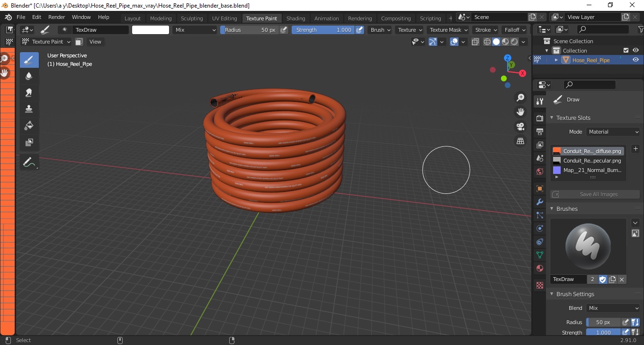644x345 pixels.
Task: Select the Clone stamp tool
Action: (x=29, y=109)
